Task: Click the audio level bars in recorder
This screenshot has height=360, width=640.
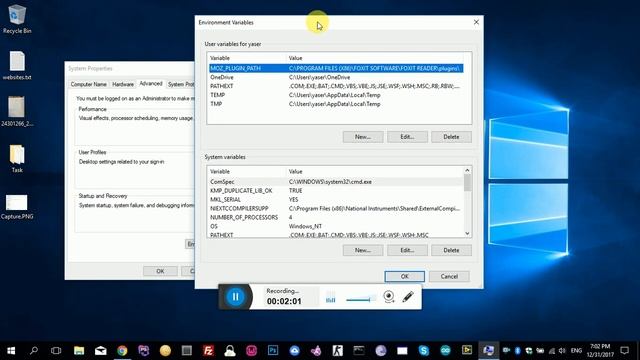Action: click(331, 298)
